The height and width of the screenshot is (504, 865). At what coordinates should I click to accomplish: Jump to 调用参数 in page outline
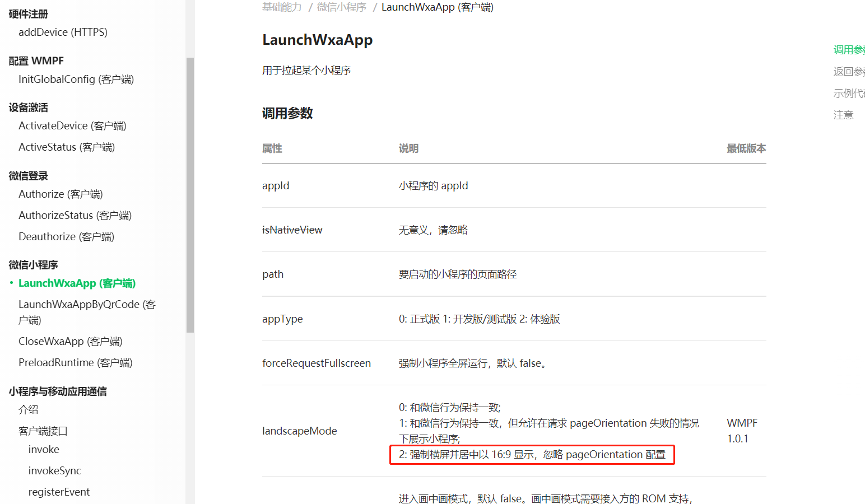tap(849, 50)
